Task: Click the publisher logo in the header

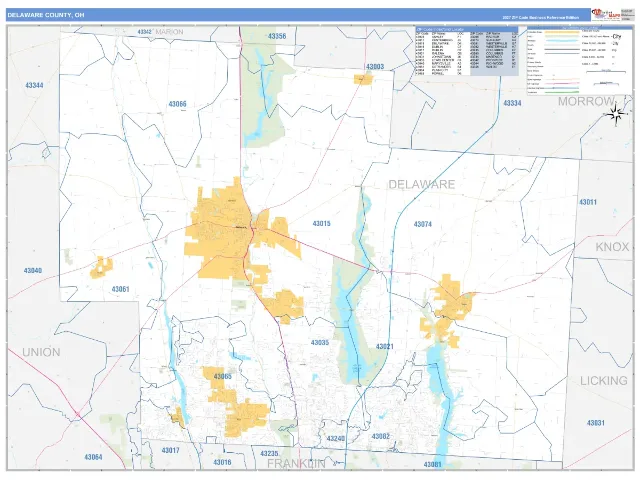Action: coord(606,15)
